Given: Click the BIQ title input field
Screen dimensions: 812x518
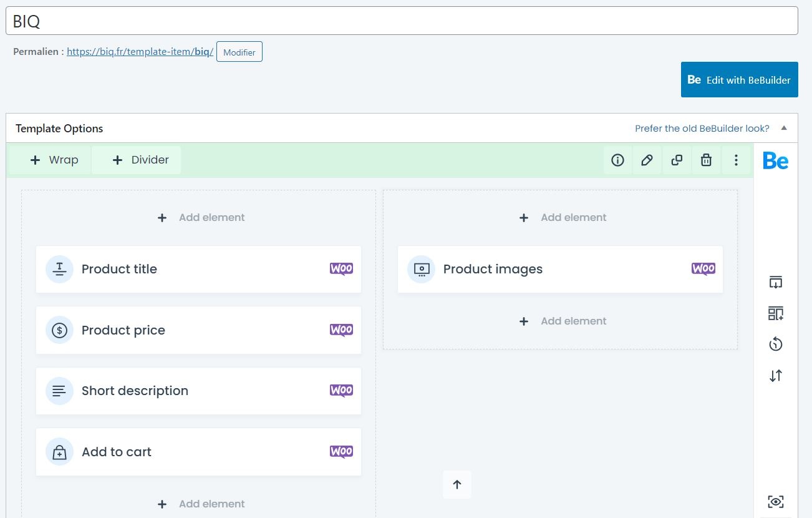Looking at the screenshot, I should coord(402,21).
